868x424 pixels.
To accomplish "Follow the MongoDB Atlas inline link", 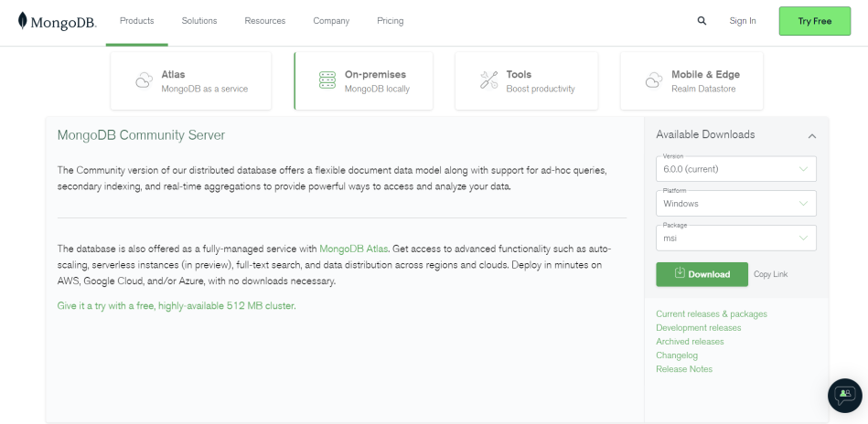I will pyautogui.click(x=354, y=249).
